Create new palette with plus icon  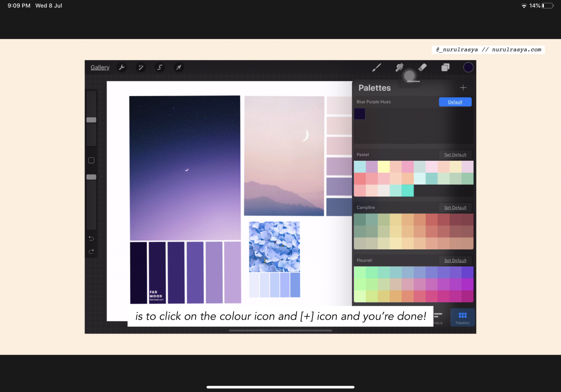[x=463, y=88]
